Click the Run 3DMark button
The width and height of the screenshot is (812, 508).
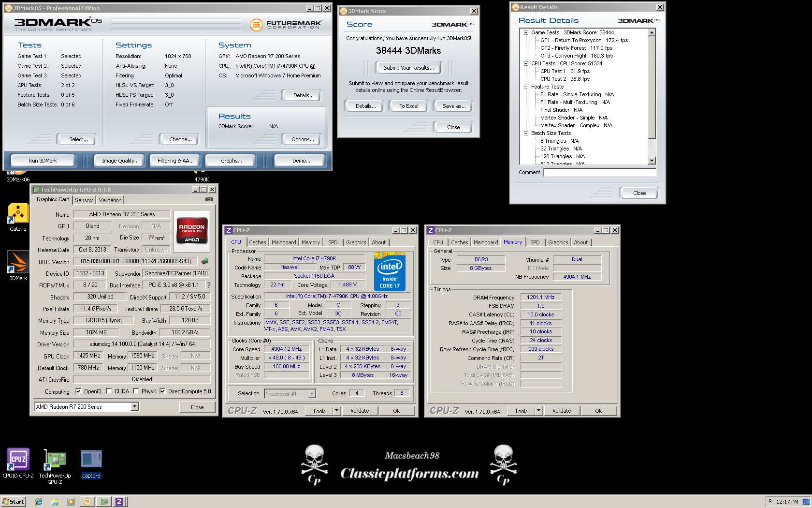pos(43,161)
